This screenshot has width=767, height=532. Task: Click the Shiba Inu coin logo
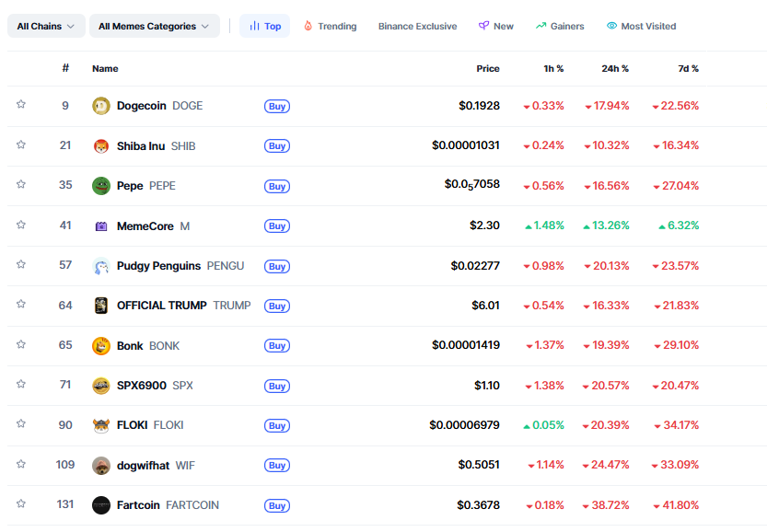[101, 145]
